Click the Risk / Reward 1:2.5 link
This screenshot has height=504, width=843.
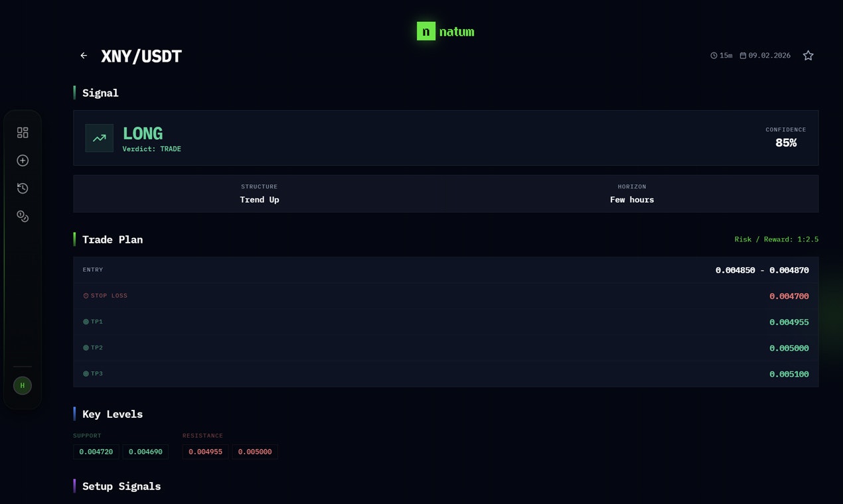tap(777, 239)
